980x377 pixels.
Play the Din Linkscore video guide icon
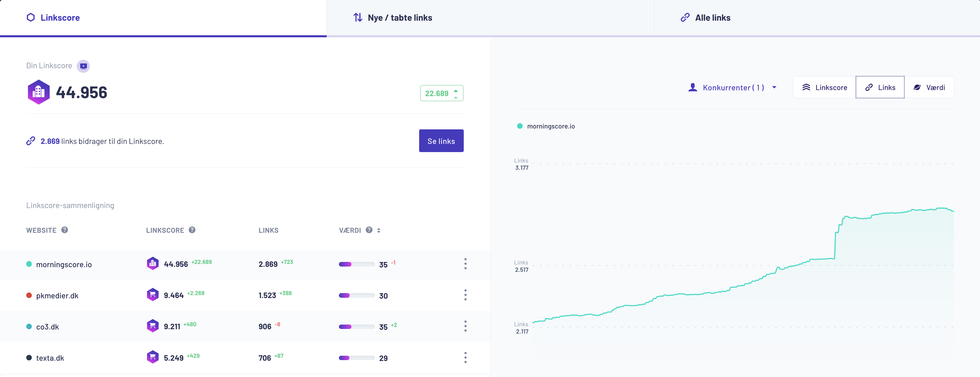83,66
